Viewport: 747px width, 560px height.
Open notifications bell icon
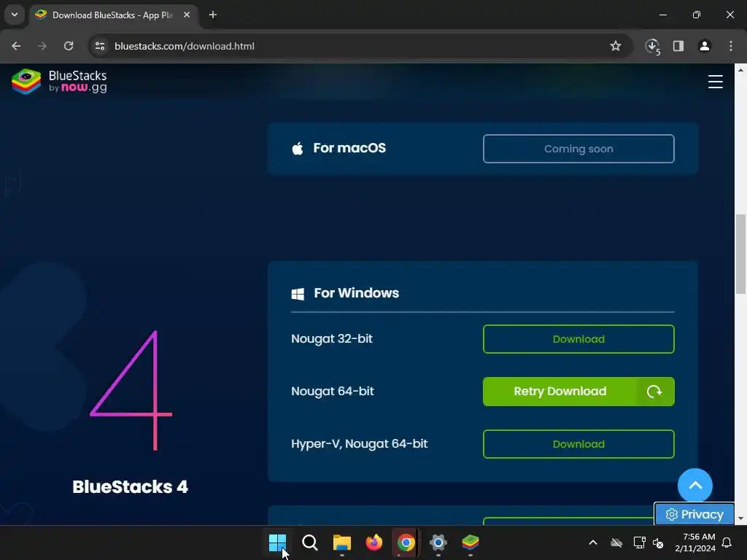(727, 542)
